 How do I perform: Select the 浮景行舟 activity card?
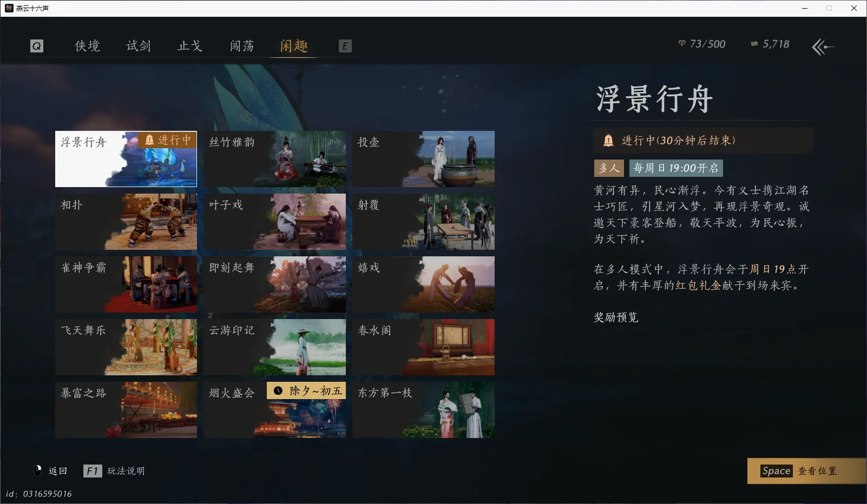(126, 159)
